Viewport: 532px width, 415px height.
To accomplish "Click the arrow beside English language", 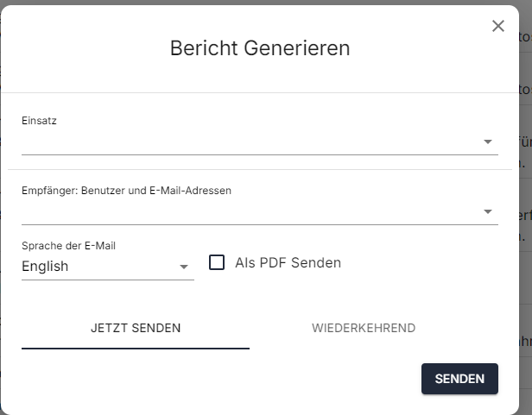I will [x=183, y=267].
